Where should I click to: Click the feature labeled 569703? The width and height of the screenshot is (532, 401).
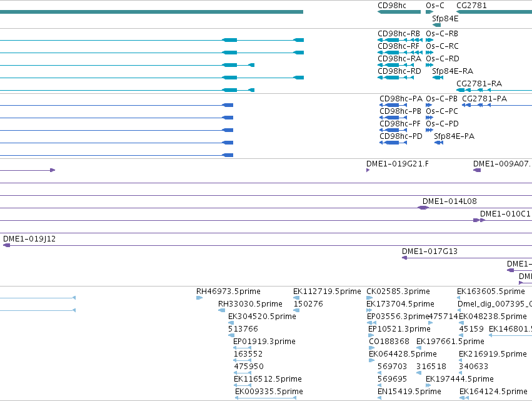tap(392, 367)
